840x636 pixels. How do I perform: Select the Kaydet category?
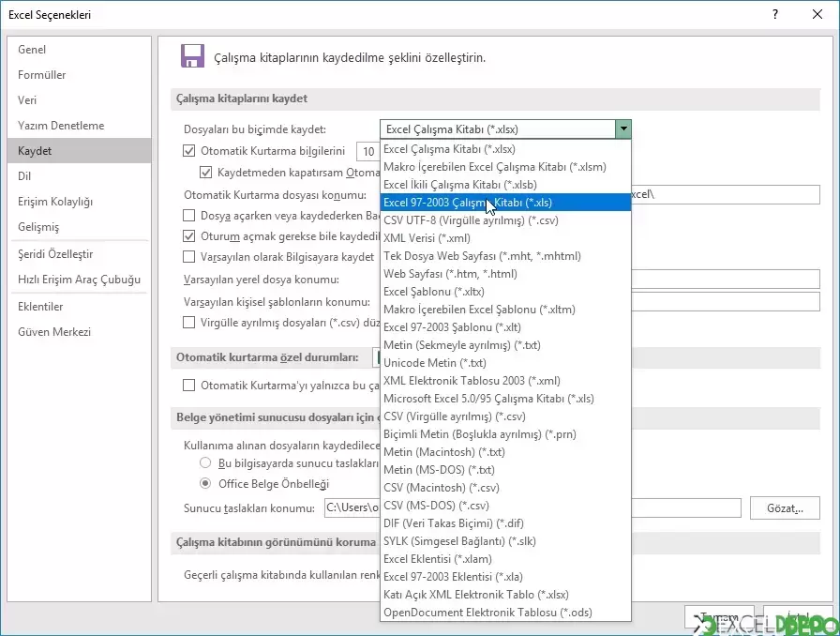point(80,151)
